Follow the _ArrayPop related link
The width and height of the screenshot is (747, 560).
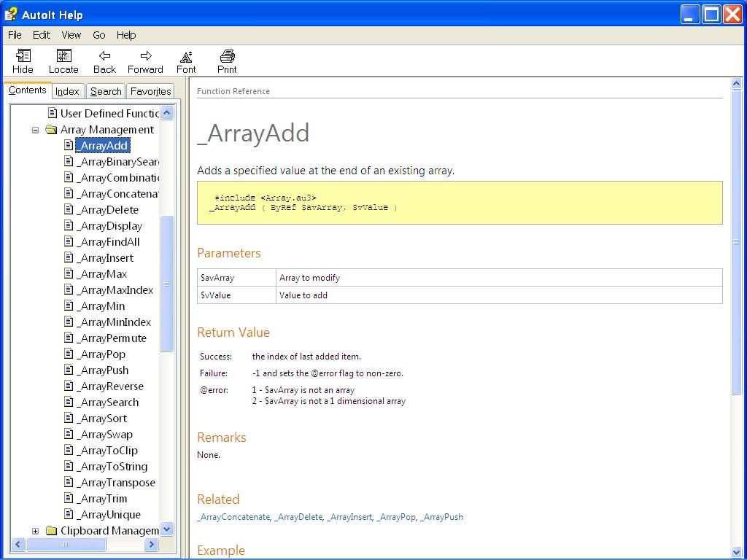(396, 517)
